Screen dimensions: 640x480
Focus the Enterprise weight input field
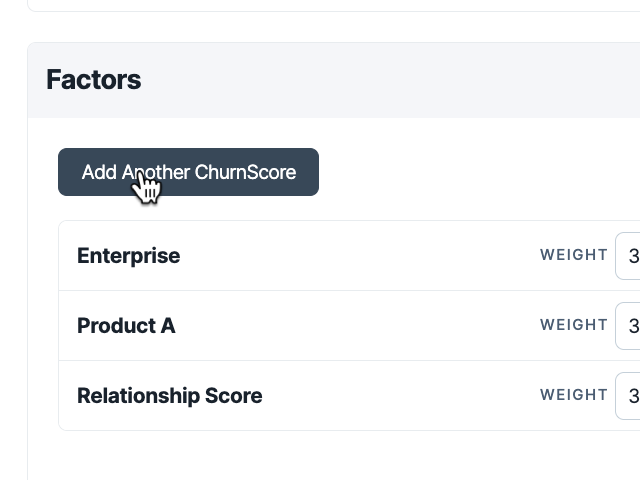click(628, 256)
